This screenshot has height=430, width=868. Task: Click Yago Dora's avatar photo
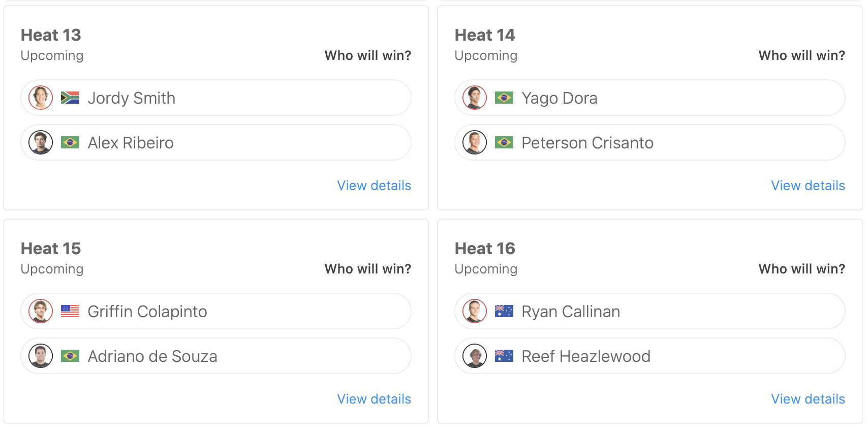pos(475,98)
